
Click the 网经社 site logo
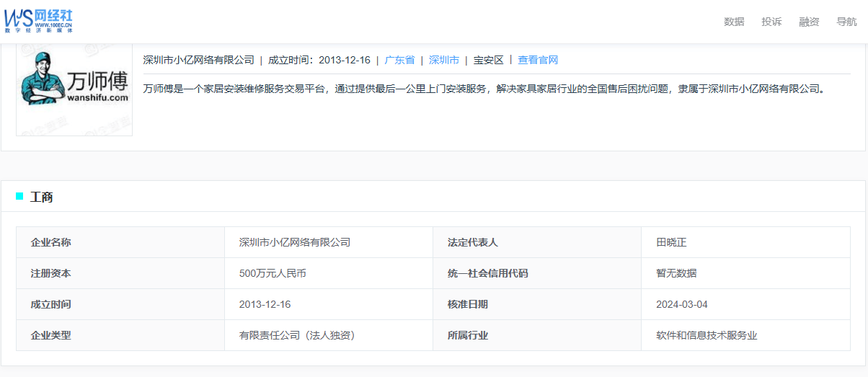coord(39,21)
